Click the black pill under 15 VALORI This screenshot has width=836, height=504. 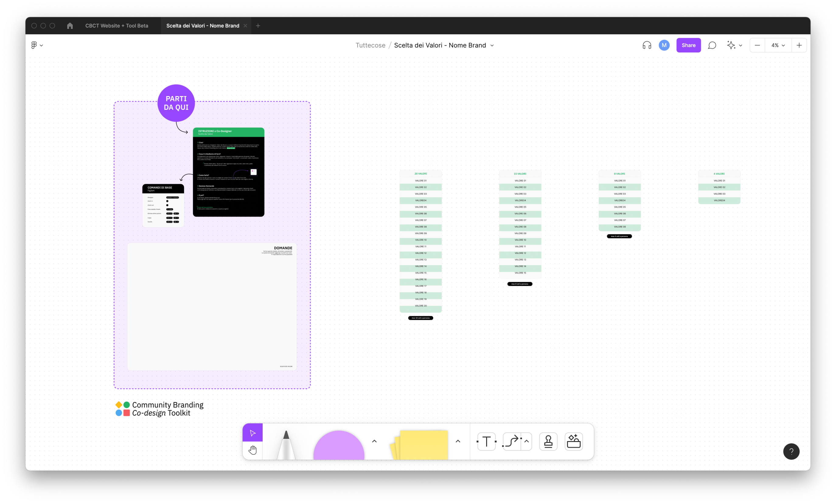(520, 284)
